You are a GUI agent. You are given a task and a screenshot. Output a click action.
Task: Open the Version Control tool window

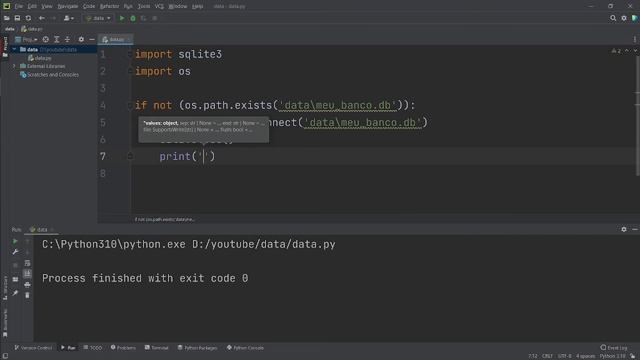click(33, 348)
